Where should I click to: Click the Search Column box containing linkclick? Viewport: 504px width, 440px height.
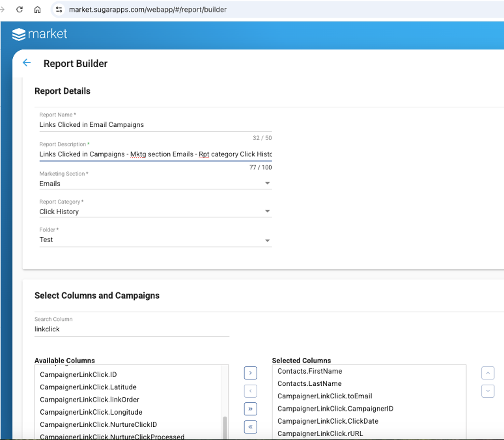tap(132, 329)
